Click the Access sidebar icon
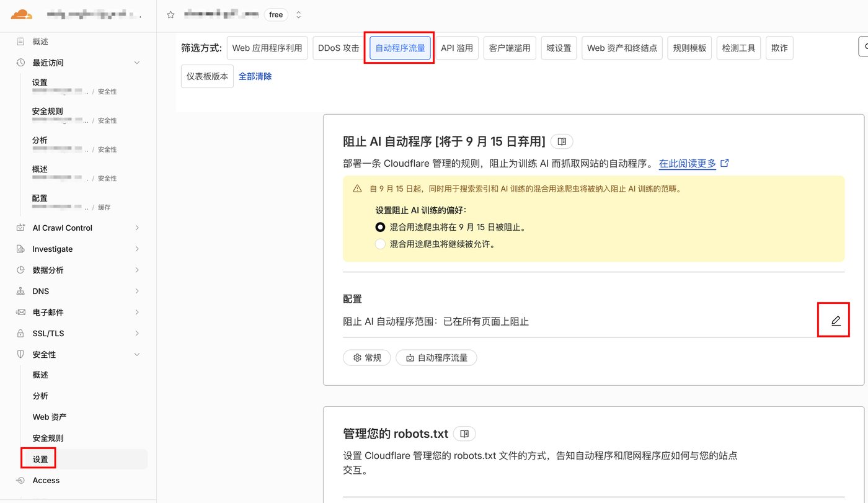The height and width of the screenshot is (503, 868). [20, 480]
